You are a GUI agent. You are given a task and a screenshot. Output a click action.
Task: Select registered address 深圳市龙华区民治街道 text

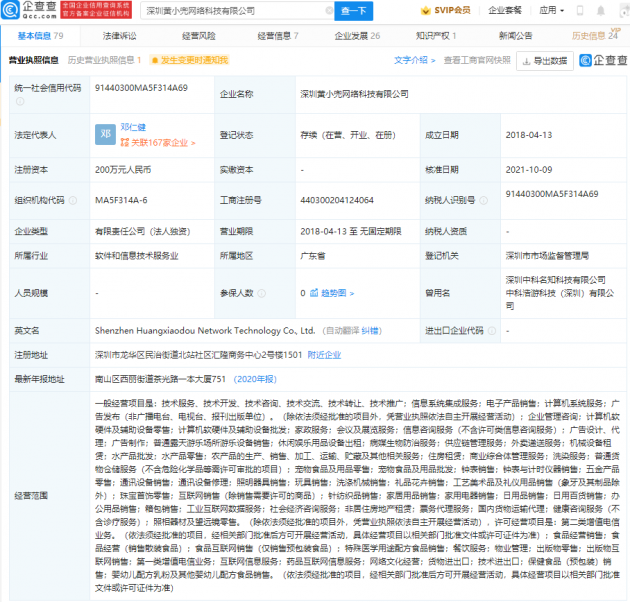pyautogui.click(x=198, y=355)
